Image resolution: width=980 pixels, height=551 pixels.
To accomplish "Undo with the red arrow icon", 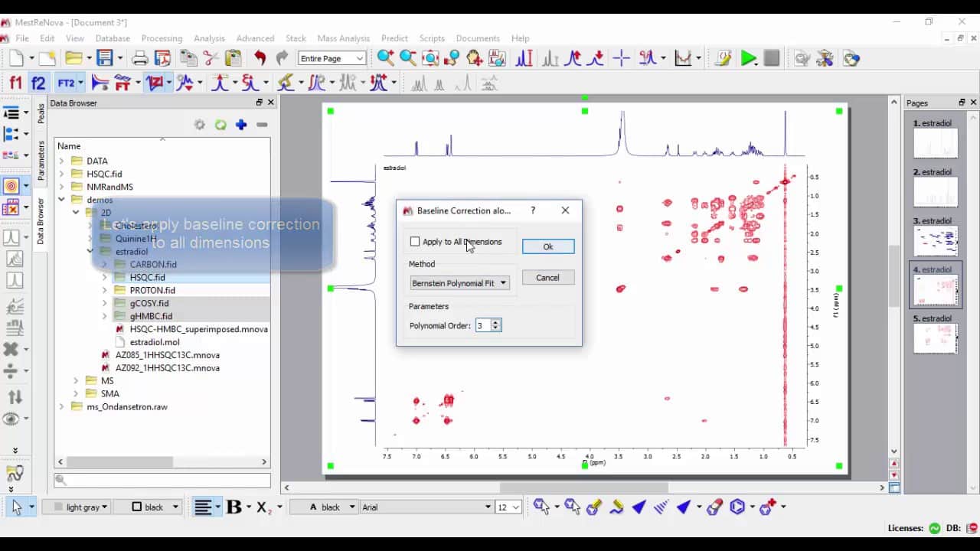I will [260, 58].
